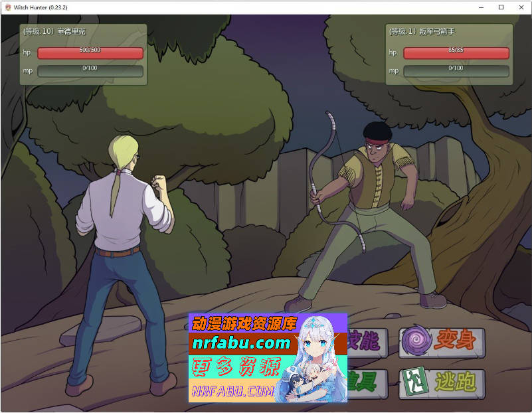Click the purple swirl icon on 变身
532x413 pixels.
point(416,341)
